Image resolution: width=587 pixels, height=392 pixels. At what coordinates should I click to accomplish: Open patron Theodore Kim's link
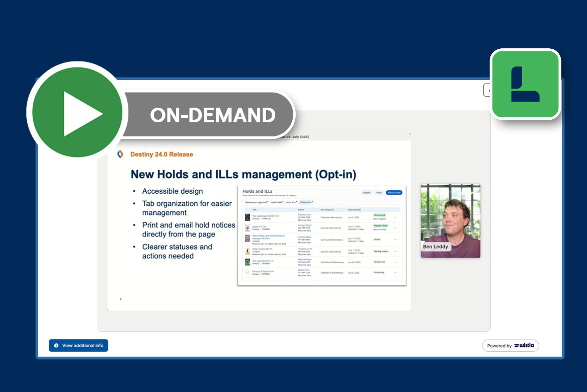pos(305,249)
